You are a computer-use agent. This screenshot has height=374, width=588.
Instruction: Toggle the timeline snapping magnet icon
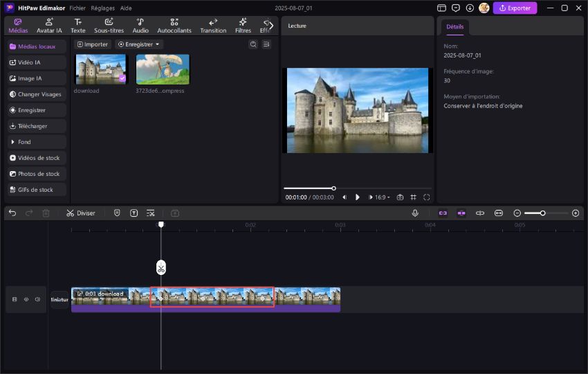(461, 213)
